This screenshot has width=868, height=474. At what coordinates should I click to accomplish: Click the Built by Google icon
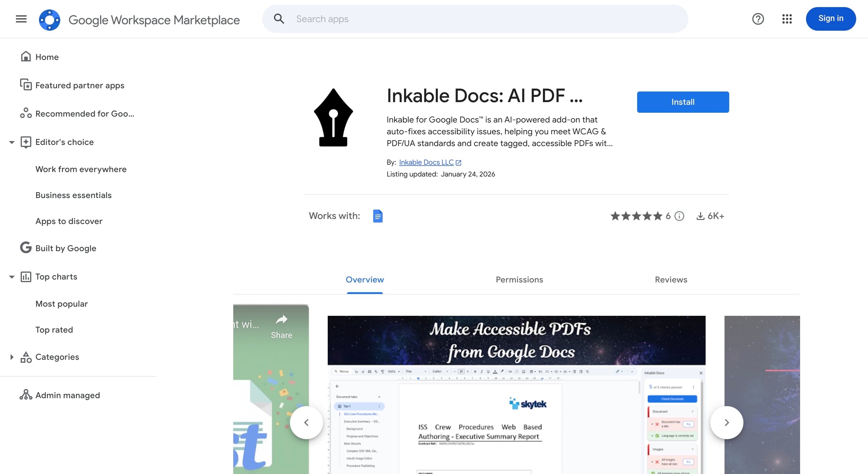25,248
